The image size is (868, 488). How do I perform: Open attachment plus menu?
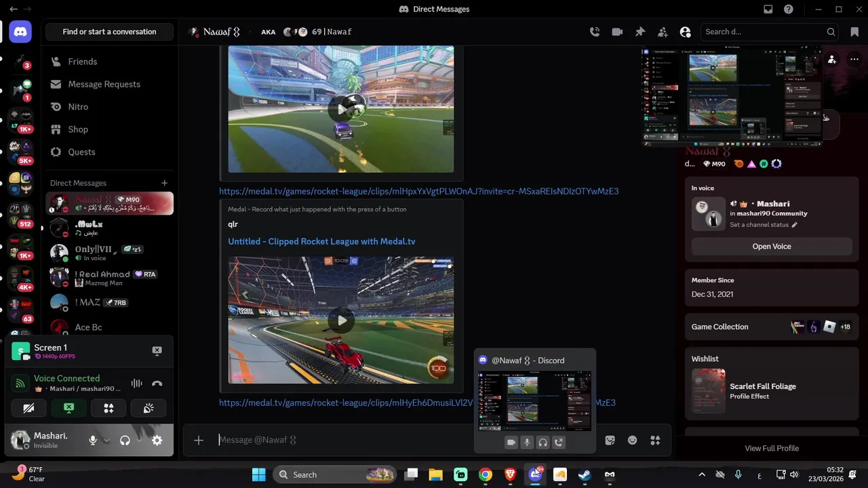[199, 441]
